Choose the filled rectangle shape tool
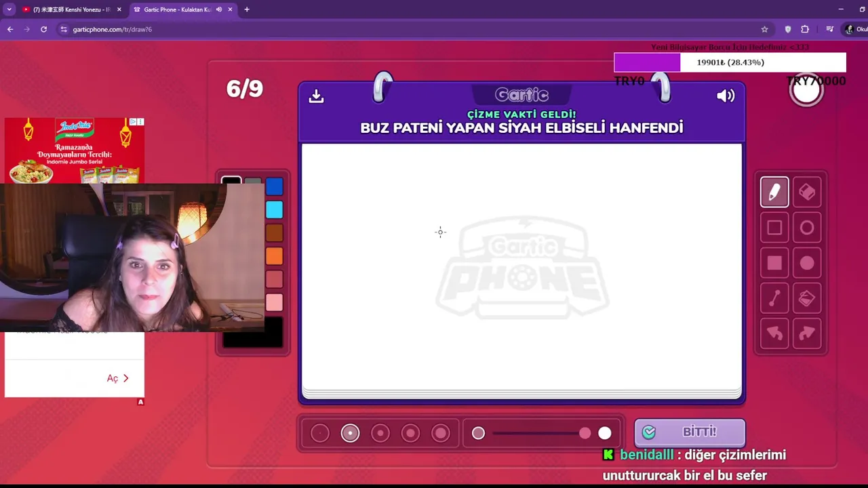Viewport: 868px width, 488px height. (x=774, y=263)
